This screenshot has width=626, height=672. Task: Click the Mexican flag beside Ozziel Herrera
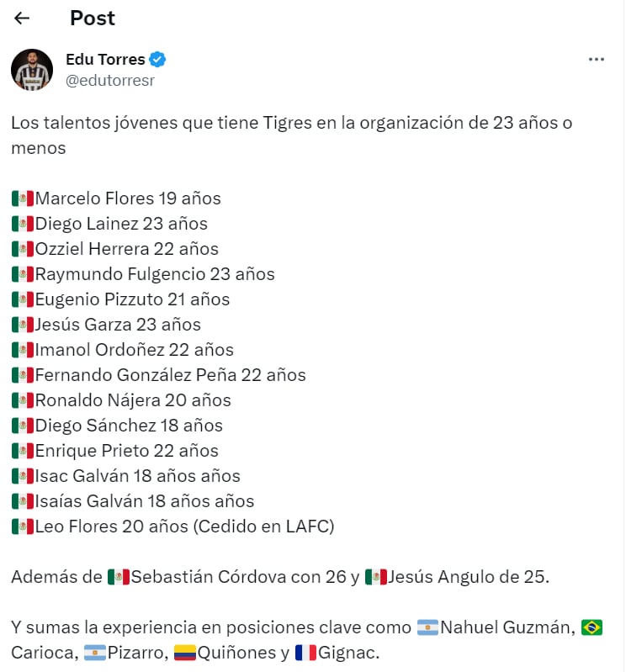pos(22,250)
